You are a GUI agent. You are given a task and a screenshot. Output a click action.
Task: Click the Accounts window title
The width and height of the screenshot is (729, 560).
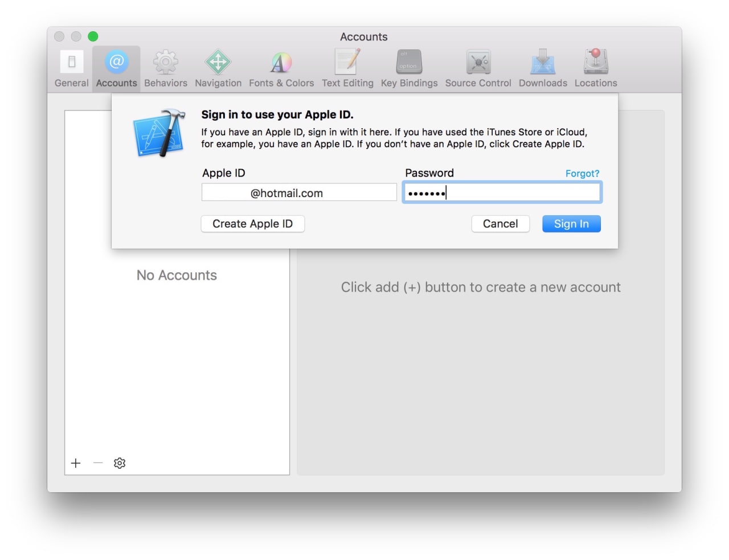click(x=364, y=37)
